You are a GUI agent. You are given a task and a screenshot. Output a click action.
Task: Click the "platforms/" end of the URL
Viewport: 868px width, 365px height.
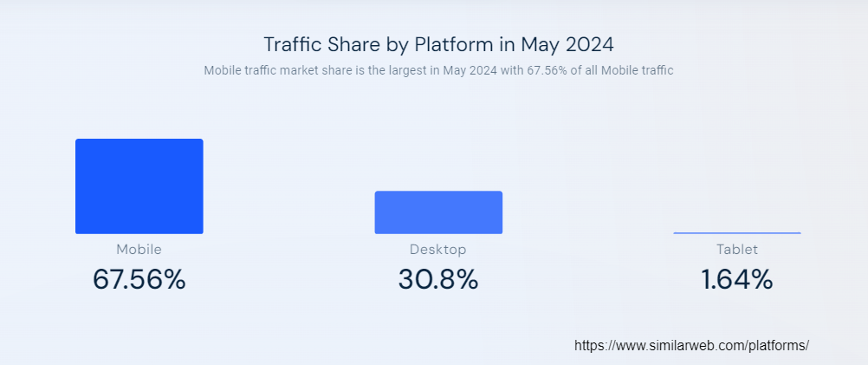point(781,345)
